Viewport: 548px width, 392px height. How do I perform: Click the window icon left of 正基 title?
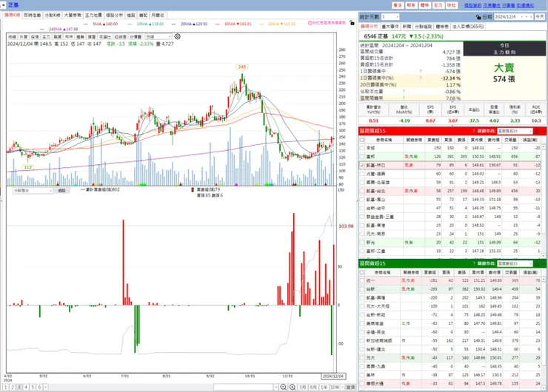(3, 5)
